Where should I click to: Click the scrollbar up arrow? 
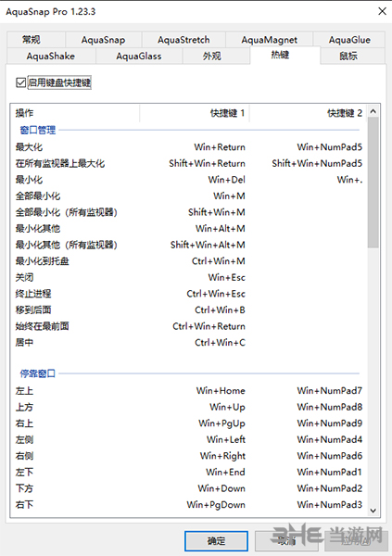[x=373, y=111]
